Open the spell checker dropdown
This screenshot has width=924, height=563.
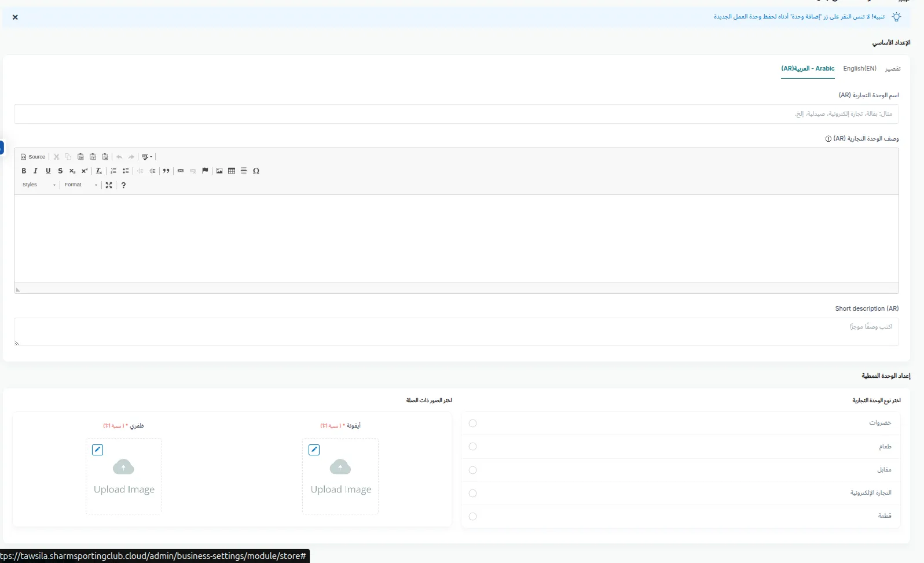147,157
